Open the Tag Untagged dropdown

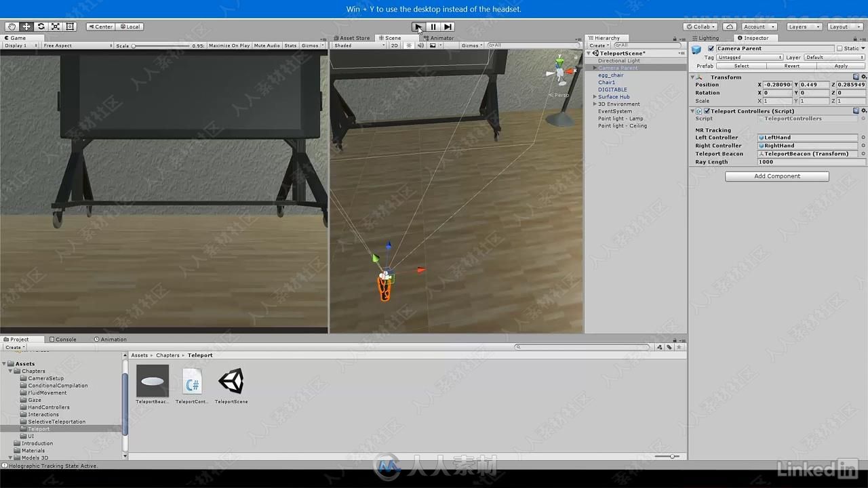click(x=749, y=58)
